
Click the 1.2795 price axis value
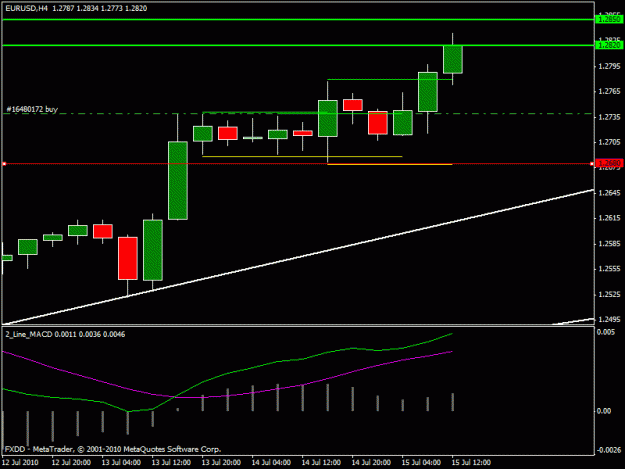click(x=609, y=66)
